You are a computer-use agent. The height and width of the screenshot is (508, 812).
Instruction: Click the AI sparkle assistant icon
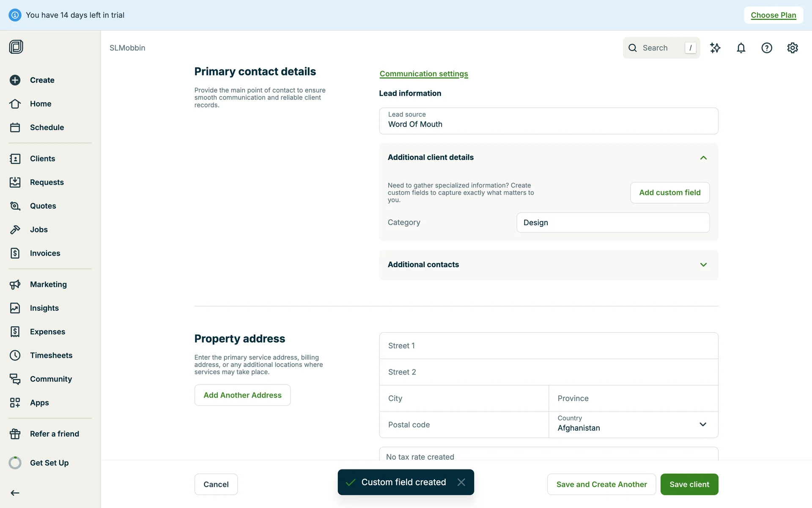[715, 48]
